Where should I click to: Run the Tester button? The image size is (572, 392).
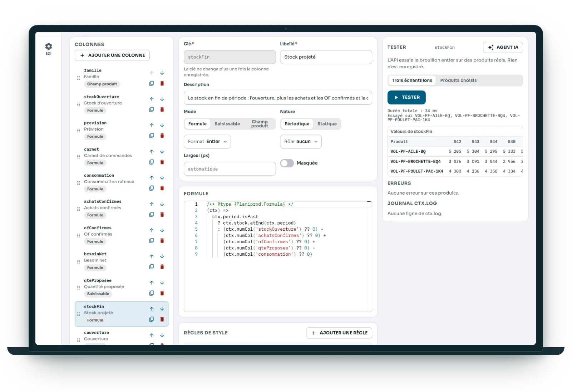click(x=406, y=97)
